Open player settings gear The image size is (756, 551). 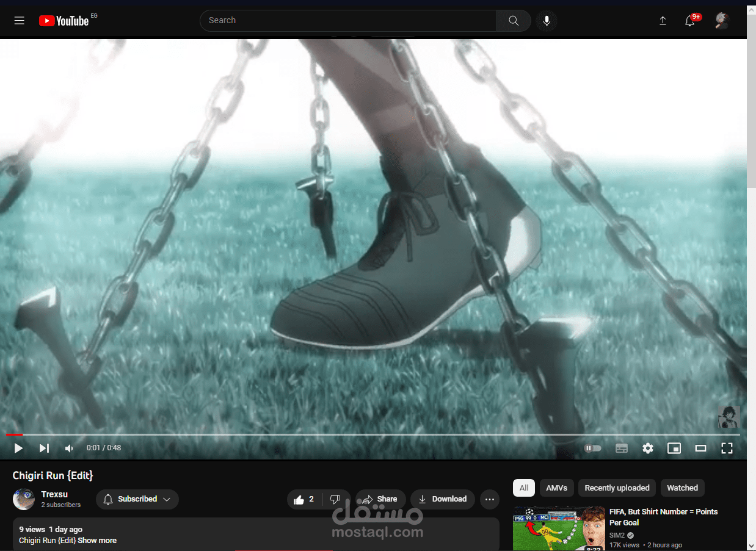pyautogui.click(x=648, y=448)
